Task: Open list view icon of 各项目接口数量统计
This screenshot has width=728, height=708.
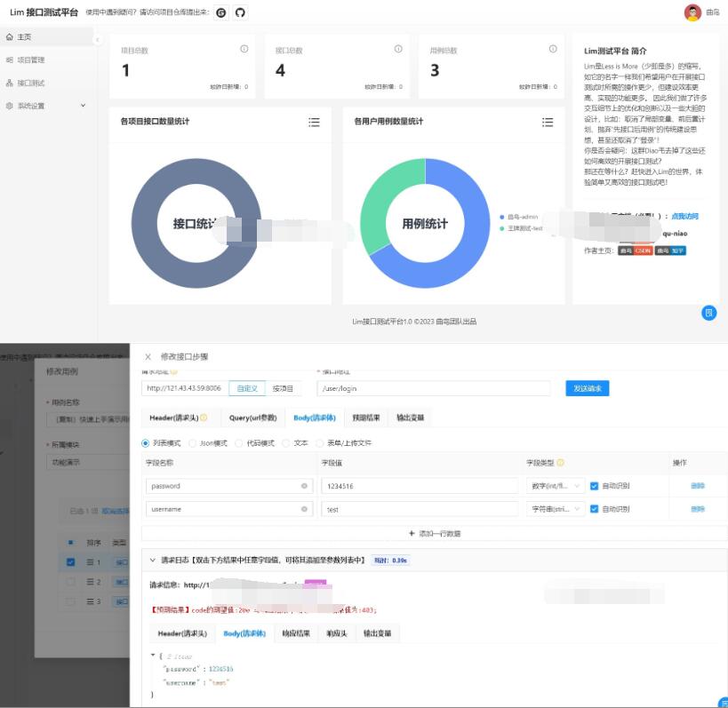Action: click(x=314, y=123)
